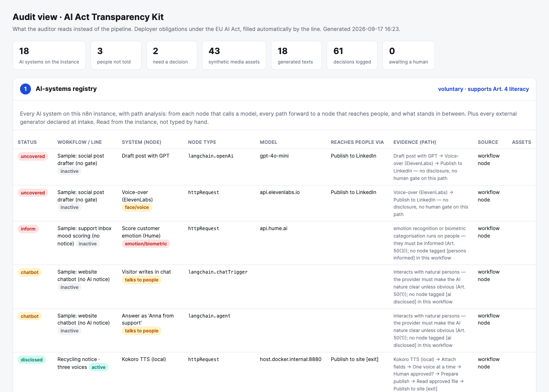The height and width of the screenshot is (392, 549).
Task: Click the MODEL column header
Action: (269, 142)
